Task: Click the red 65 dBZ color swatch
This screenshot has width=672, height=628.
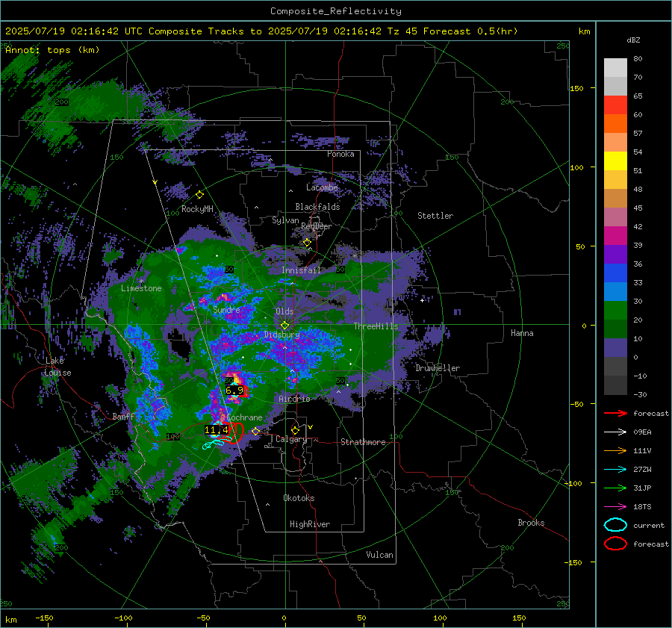Action: [x=615, y=105]
